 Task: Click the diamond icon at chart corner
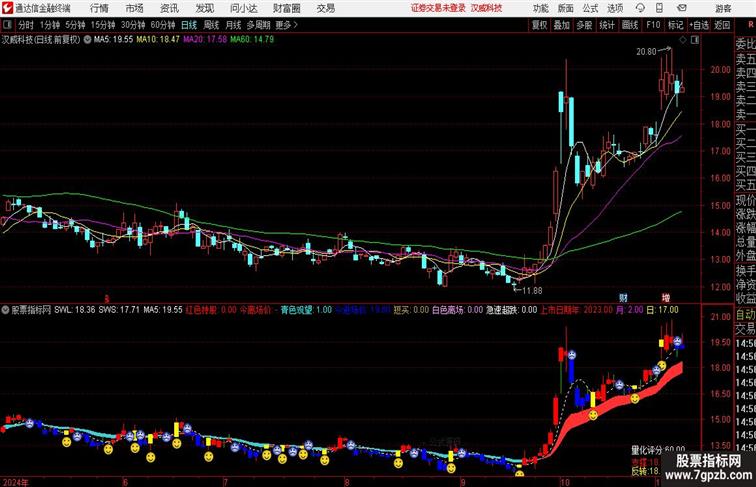tap(683, 40)
